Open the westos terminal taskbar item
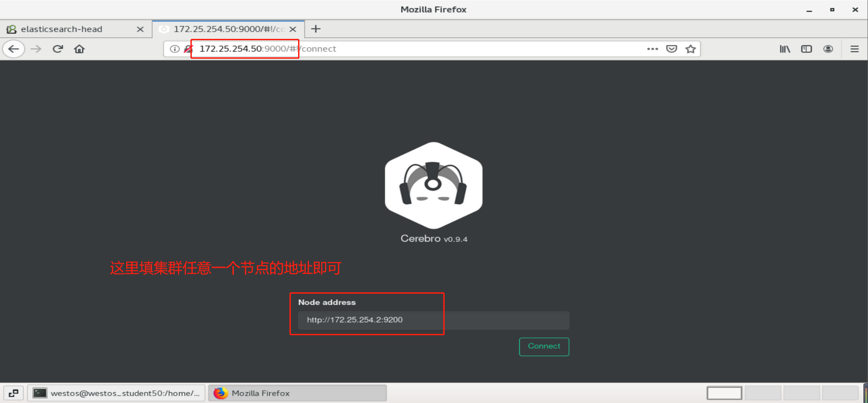Viewport: 868px width, 403px height. [x=116, y=393]
